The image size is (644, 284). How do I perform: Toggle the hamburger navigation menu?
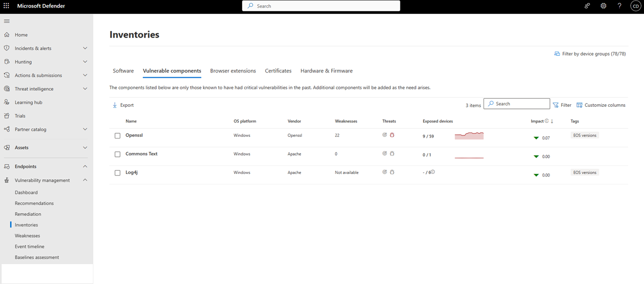[7, 21]
